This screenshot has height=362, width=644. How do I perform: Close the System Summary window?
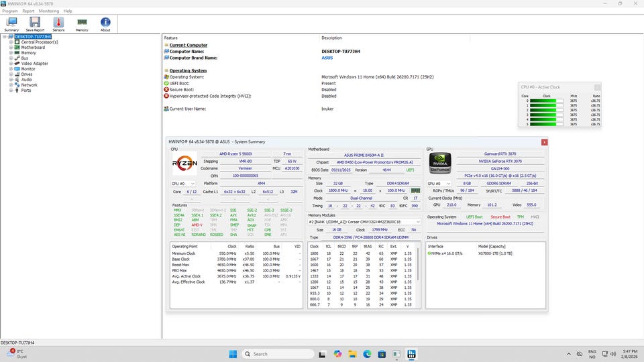click(x=544, y=141)
